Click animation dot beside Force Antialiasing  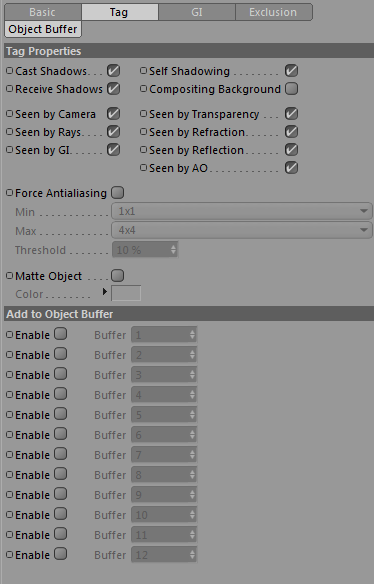(x=9, y=193)
